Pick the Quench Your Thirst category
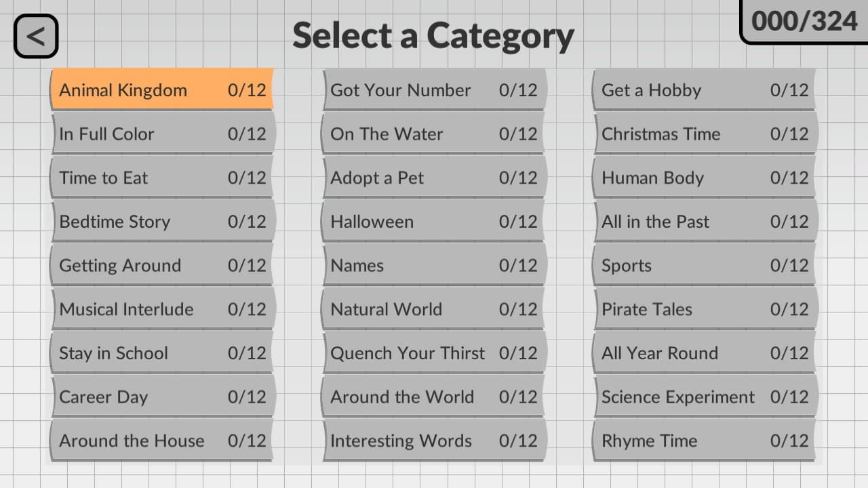Viewport: 868px width, 488px height. click(x=433, y=353)
